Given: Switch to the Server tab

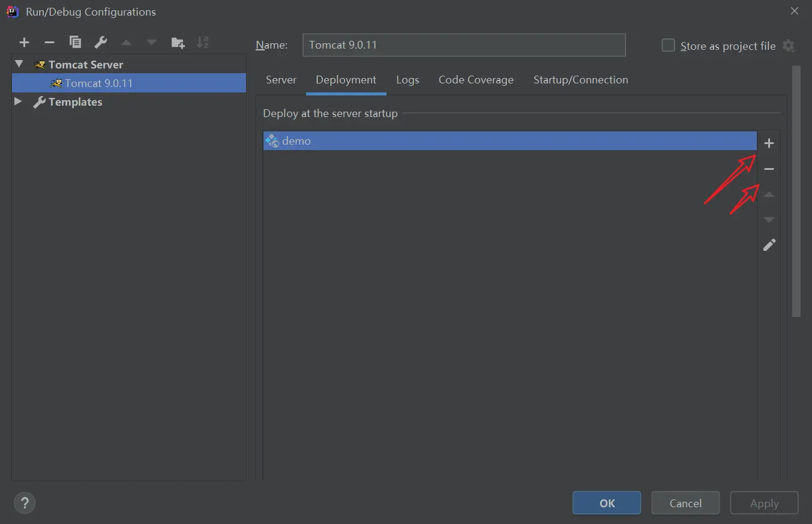Looking at the screenshot, I should 281,80.
